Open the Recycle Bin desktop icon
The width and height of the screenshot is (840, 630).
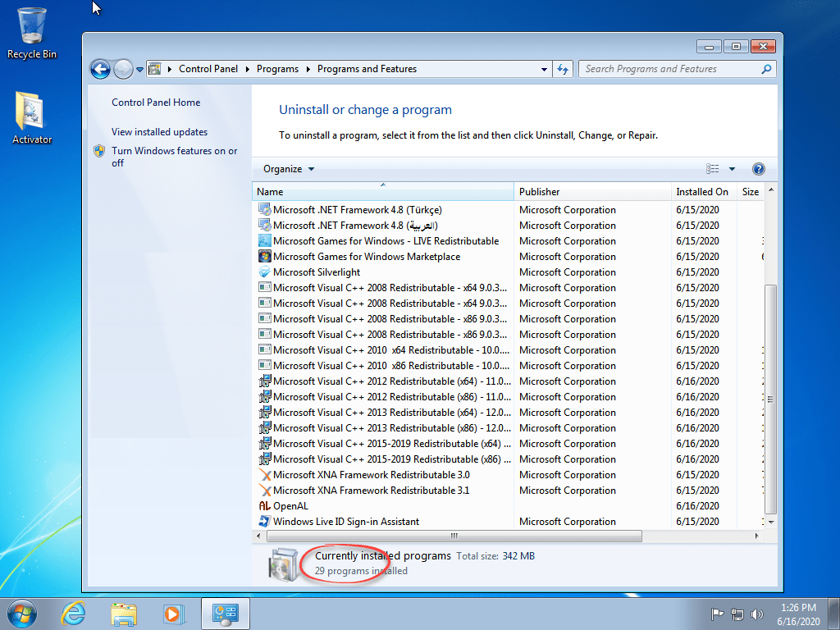click(x=32, y=33)
